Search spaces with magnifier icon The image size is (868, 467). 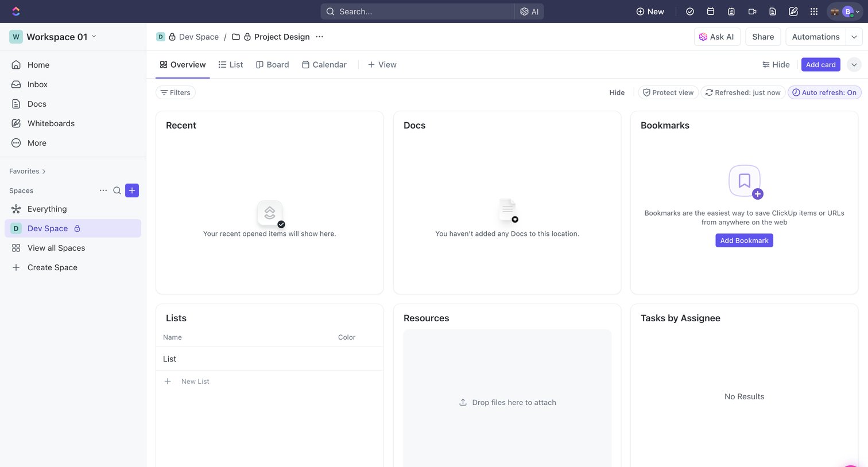[117, 190]
